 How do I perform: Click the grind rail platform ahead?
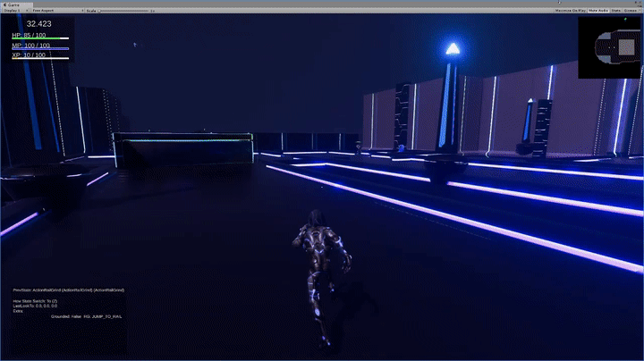pos(182,149)
